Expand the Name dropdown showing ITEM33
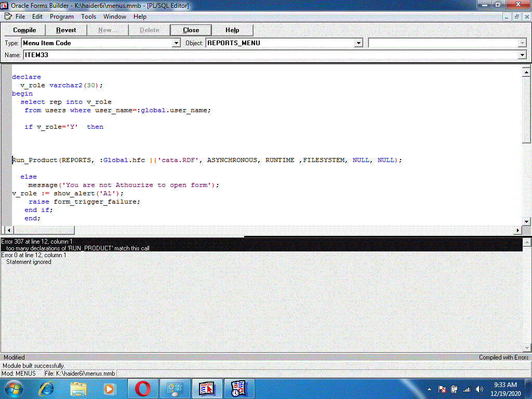This screenshot has height=399, width=532. point(522,55)
